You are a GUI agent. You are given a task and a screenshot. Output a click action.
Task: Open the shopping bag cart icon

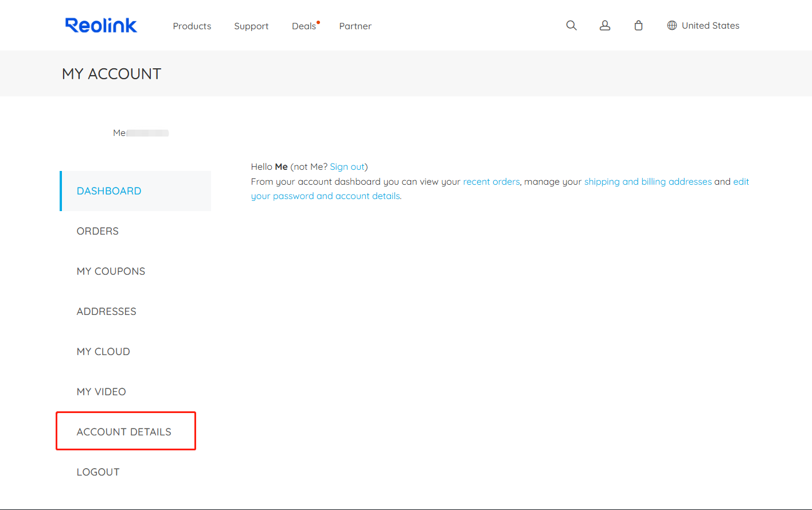click(x=638, y=25)
